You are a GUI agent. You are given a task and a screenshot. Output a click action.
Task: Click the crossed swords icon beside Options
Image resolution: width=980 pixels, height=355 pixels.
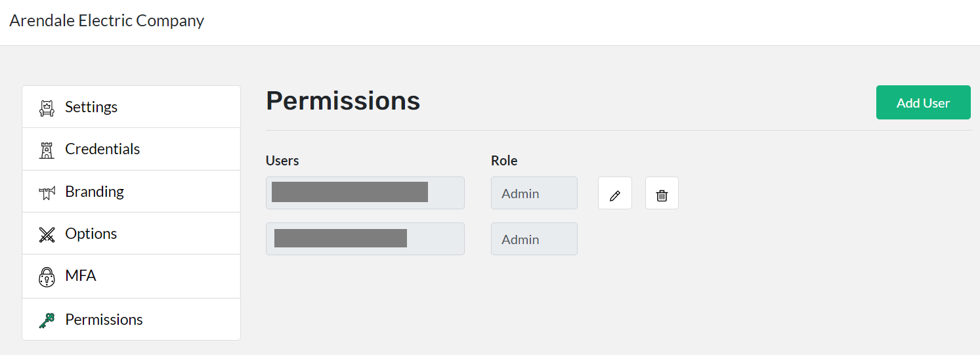click(x=47, y=234)
